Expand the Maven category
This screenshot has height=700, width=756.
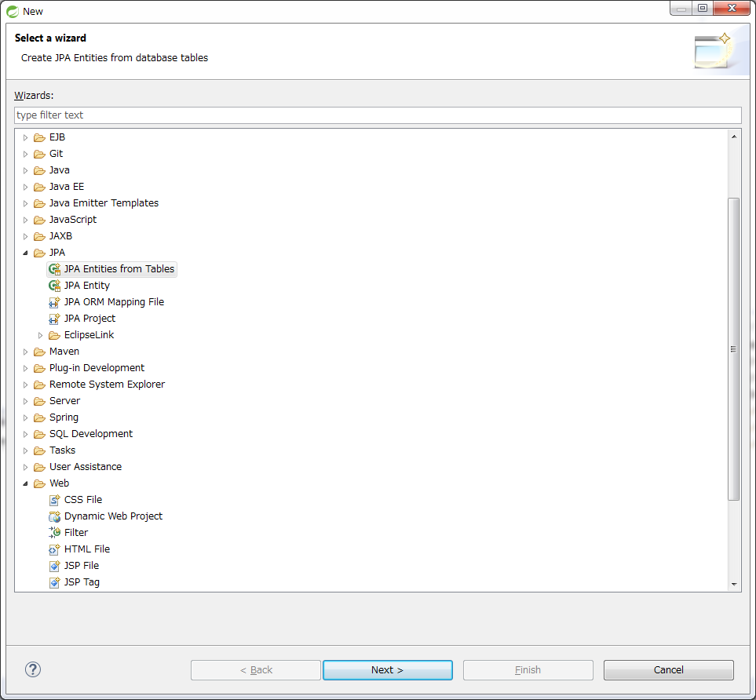tap(25, 352)
